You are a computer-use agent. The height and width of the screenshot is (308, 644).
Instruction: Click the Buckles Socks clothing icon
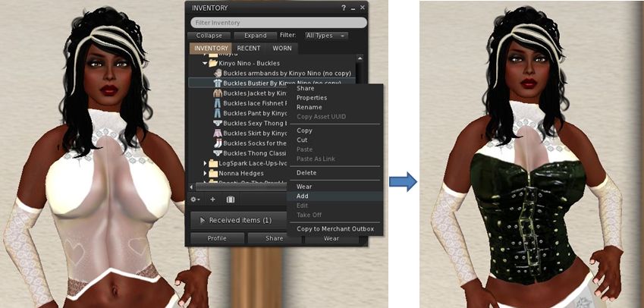[217, 143]
